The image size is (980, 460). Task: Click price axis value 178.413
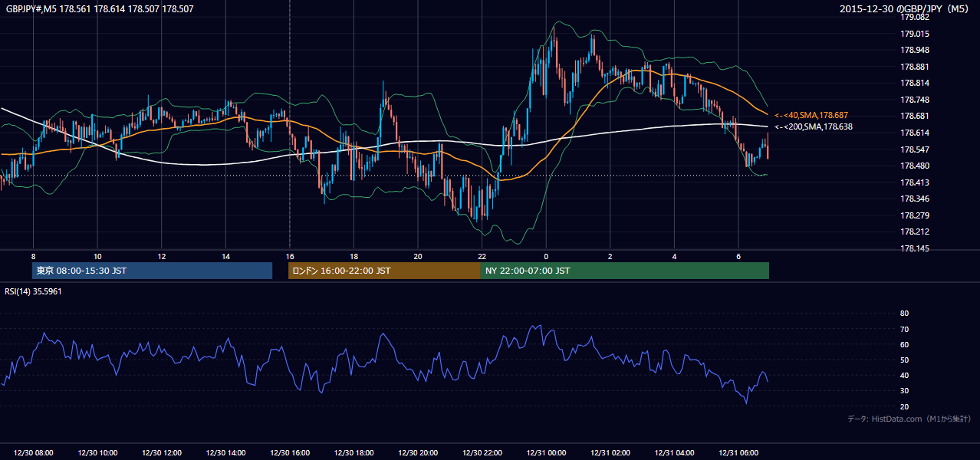click(915, 182)
